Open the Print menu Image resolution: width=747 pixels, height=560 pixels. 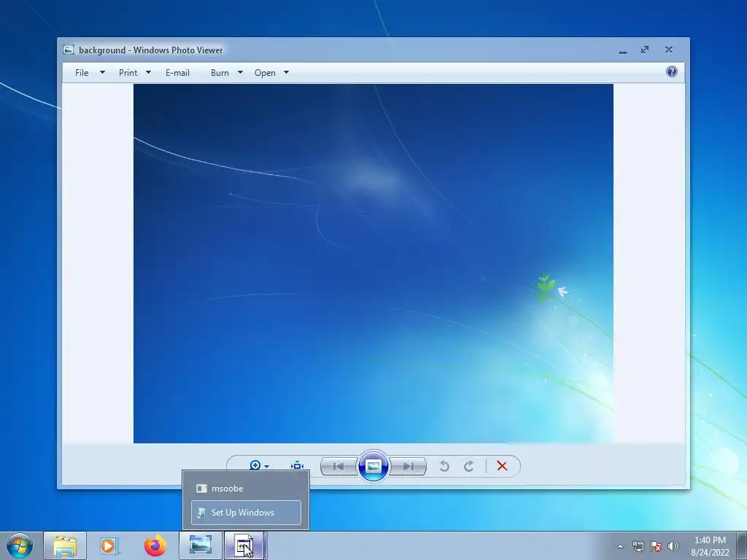coord(128,73)
